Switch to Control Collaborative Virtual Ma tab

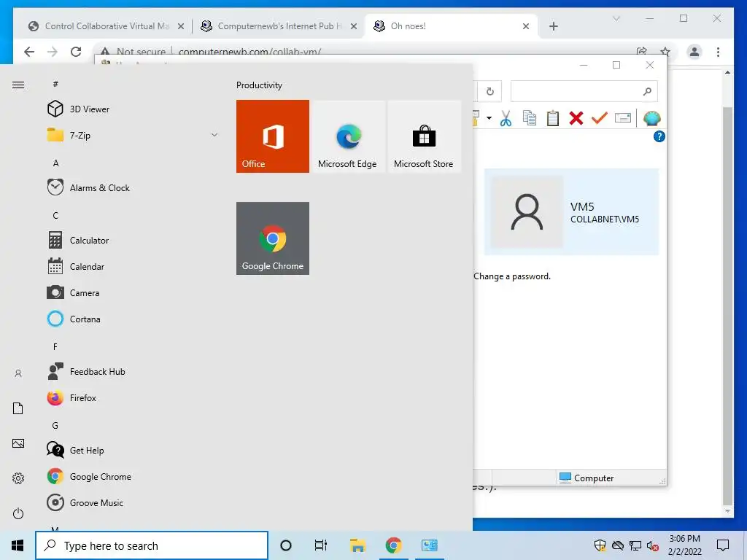click(107, 26)
